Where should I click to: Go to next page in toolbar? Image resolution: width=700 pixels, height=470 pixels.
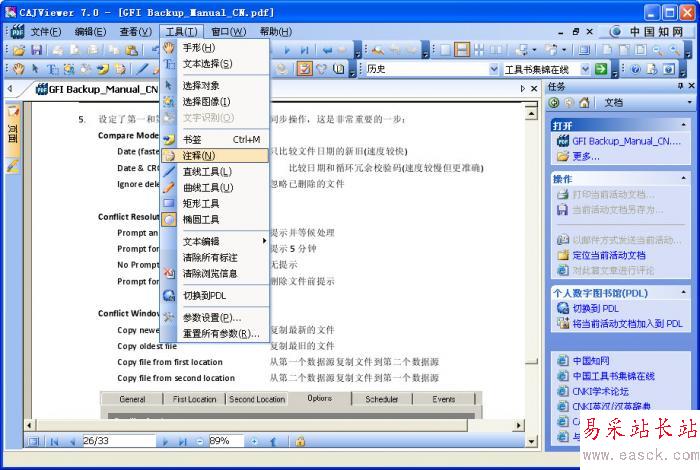tap(287, 50)
